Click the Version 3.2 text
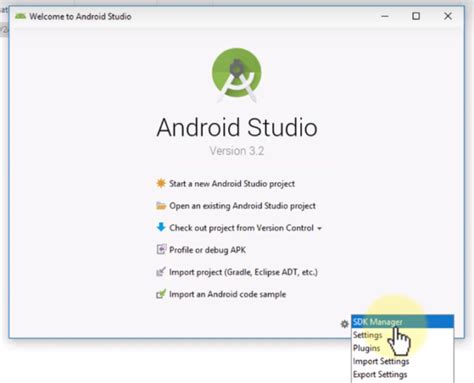Viewport: 474px width, 383px height. coord(237,151)
